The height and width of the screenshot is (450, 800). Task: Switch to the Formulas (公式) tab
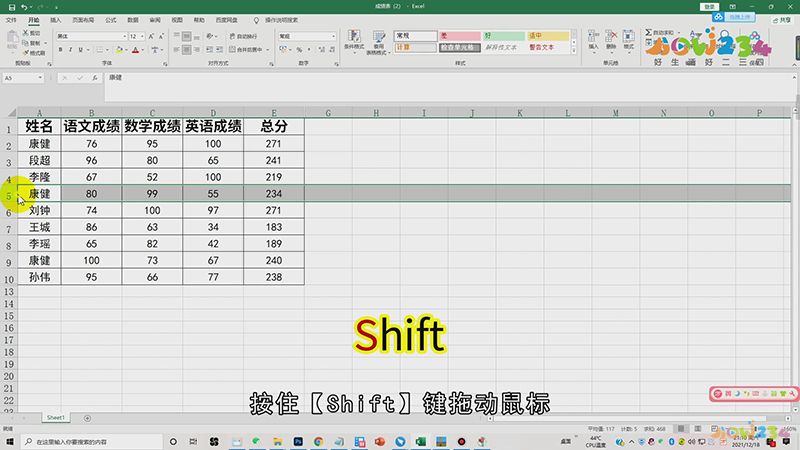pos(111,20)
